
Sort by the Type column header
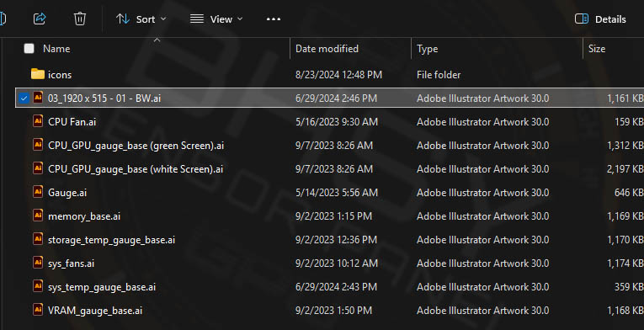pos(427,49)
